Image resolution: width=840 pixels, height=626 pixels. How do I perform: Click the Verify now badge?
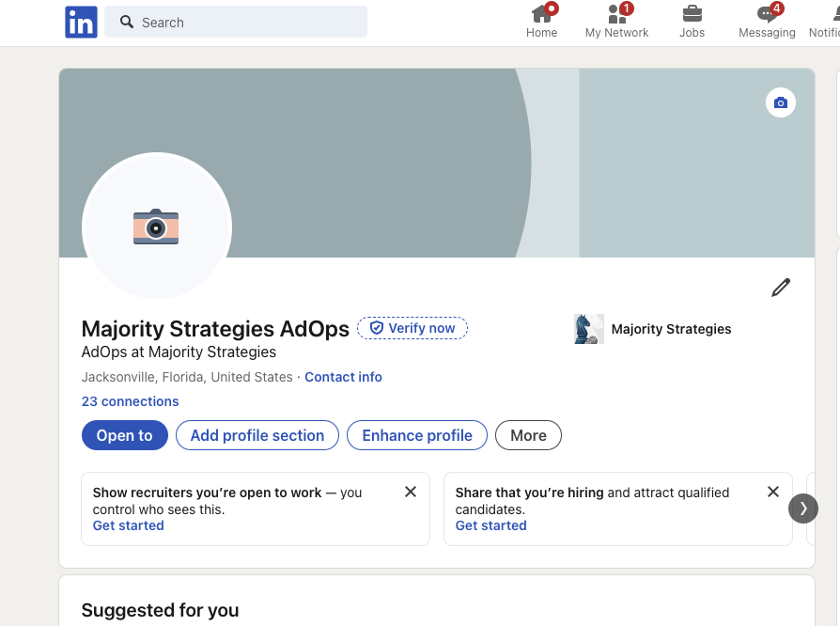[412, 328]
